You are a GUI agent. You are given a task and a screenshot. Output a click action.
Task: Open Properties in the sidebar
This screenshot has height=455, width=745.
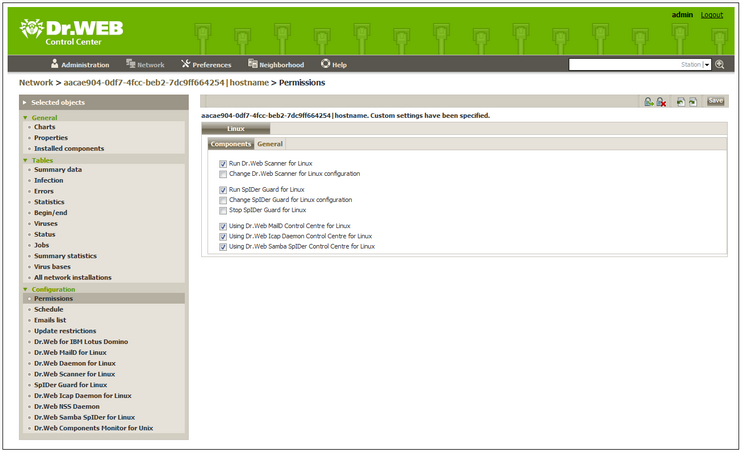pos(51,138)
